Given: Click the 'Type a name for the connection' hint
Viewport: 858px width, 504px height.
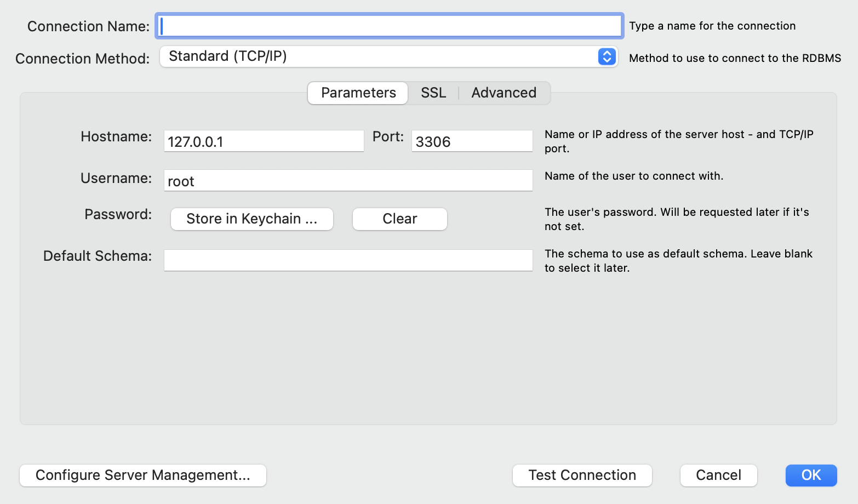Looking at the screenshot, I should (x=712, y=26).
